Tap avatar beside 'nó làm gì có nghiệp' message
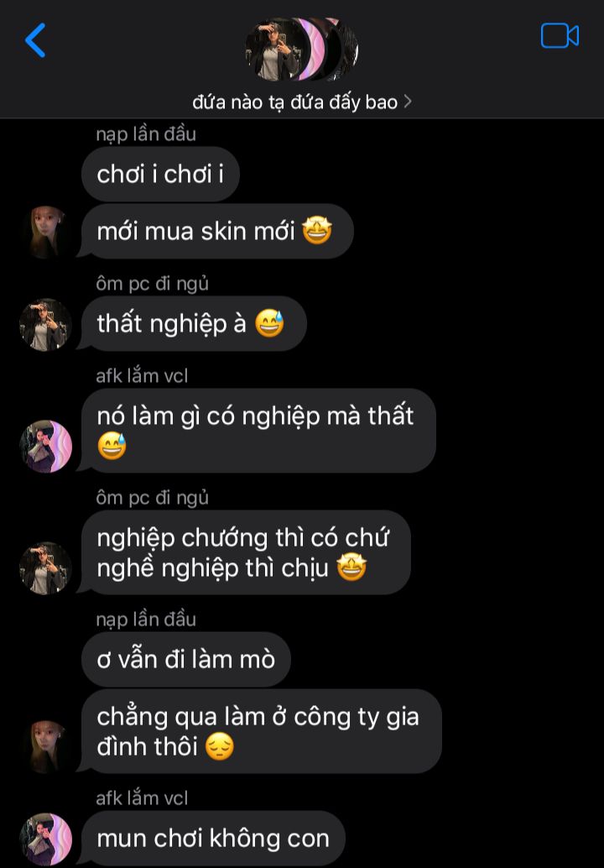 46,447
